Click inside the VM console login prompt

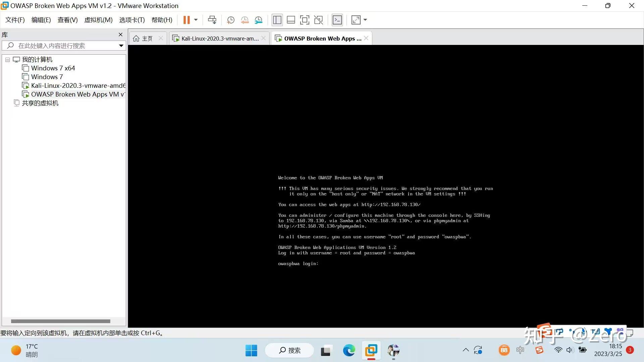[x=298, y=264]
